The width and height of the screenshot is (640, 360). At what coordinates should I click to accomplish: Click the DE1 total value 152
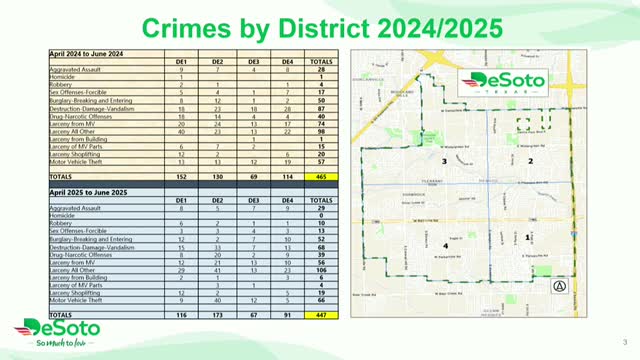click(181, 177)
